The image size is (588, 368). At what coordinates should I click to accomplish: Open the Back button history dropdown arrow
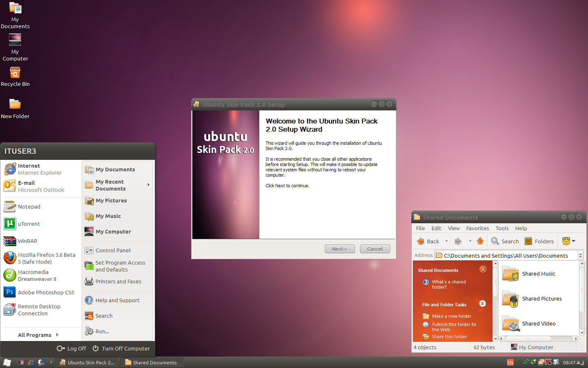pos(446,241)
